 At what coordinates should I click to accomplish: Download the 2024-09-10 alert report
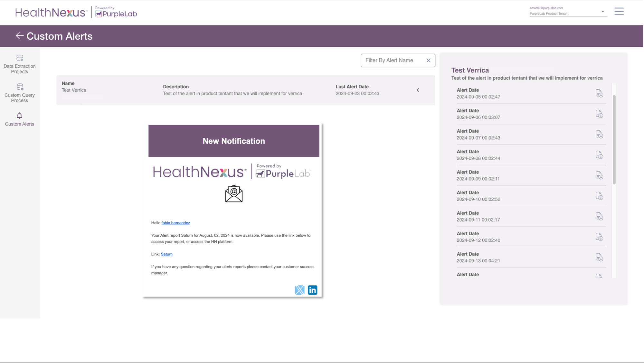(x=599, y=196)
